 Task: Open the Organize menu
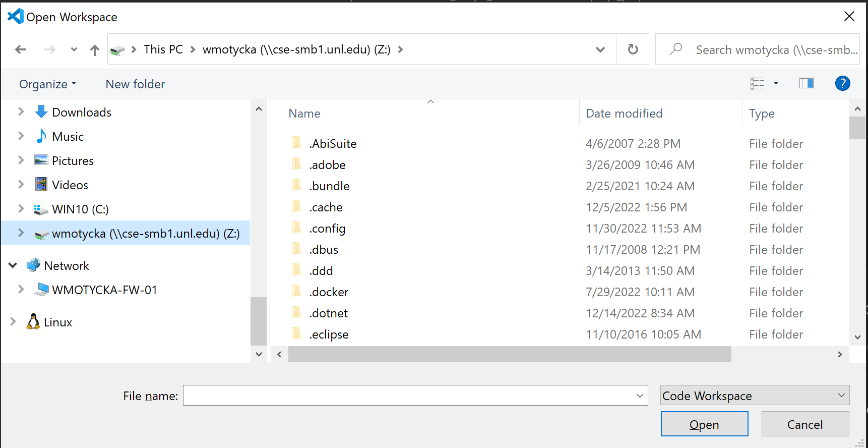pyautogui.click(x=47, y=84)
